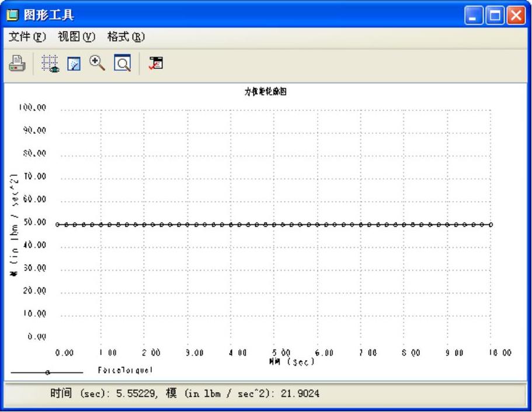Select the zoom-in magnifier tool
532x412 pixels.
(x=98, y=63)
